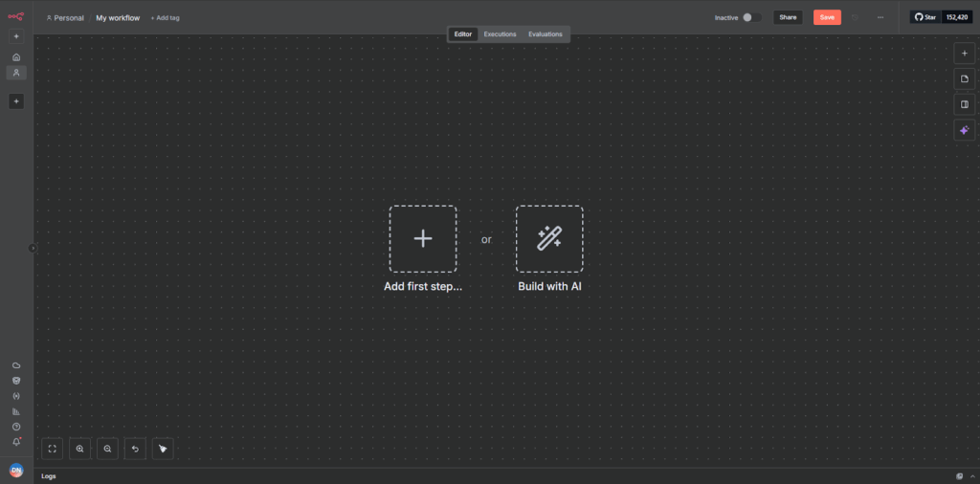Click the red Save button
Screen dimensions: 980x484
pyautogui.click(x=827, y=17)
